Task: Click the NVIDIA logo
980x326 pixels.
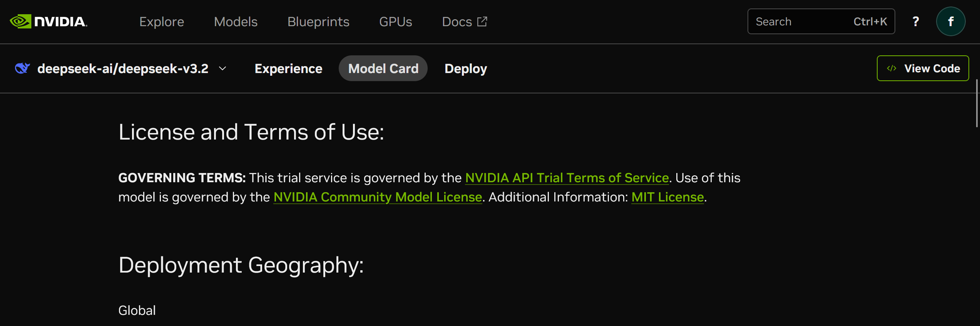Action: point(48,22)
